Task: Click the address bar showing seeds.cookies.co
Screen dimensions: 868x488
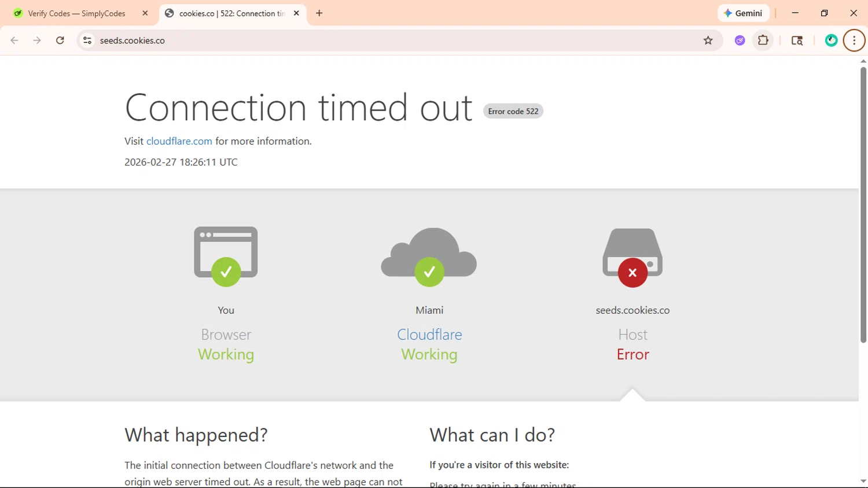Action: click(x=399, y=41)
